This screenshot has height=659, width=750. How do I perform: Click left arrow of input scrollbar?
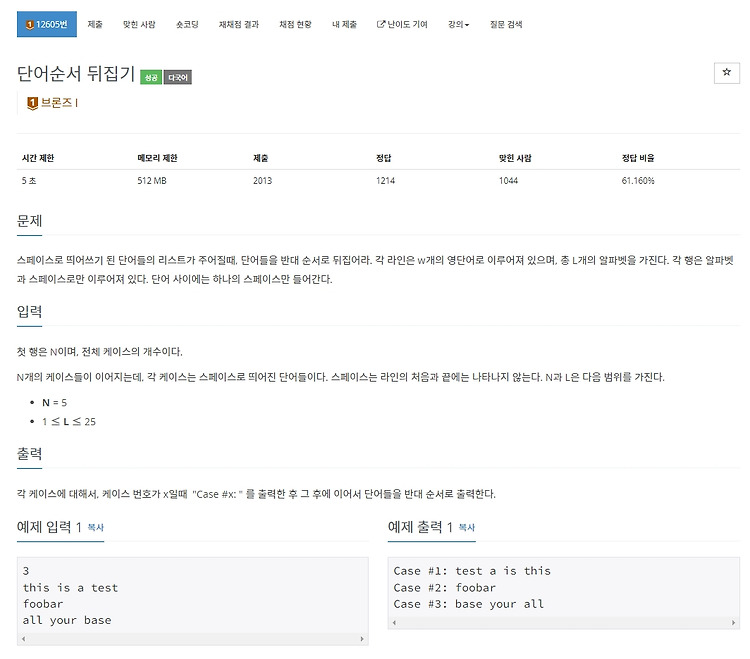[23, 639]
